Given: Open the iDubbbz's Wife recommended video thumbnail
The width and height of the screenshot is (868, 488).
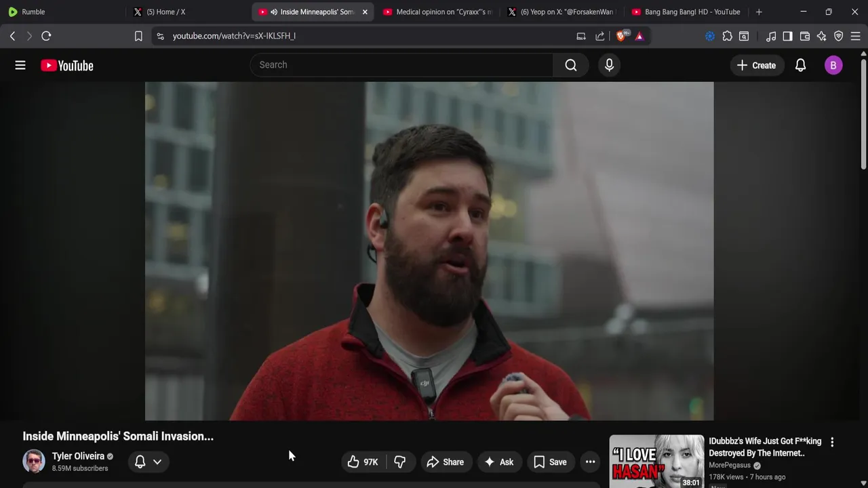Looking at the screenshot, I should pyautogui.click(x=656, y=462).
